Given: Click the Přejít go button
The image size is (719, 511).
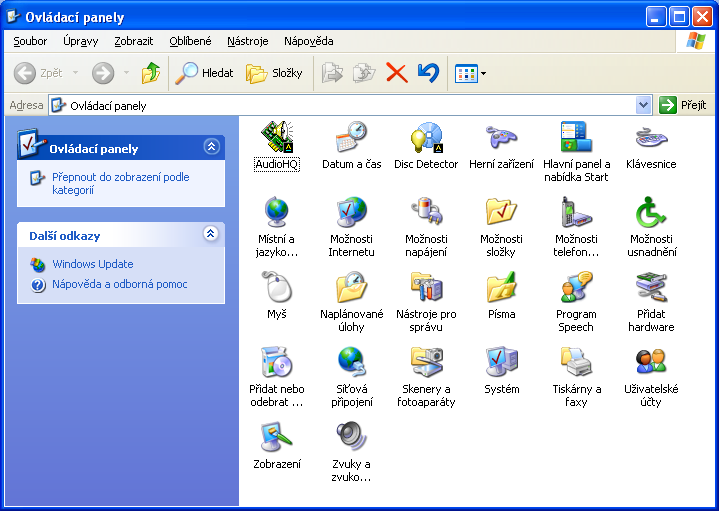Looking at the screenshot, I should click(x=683, y=106).
